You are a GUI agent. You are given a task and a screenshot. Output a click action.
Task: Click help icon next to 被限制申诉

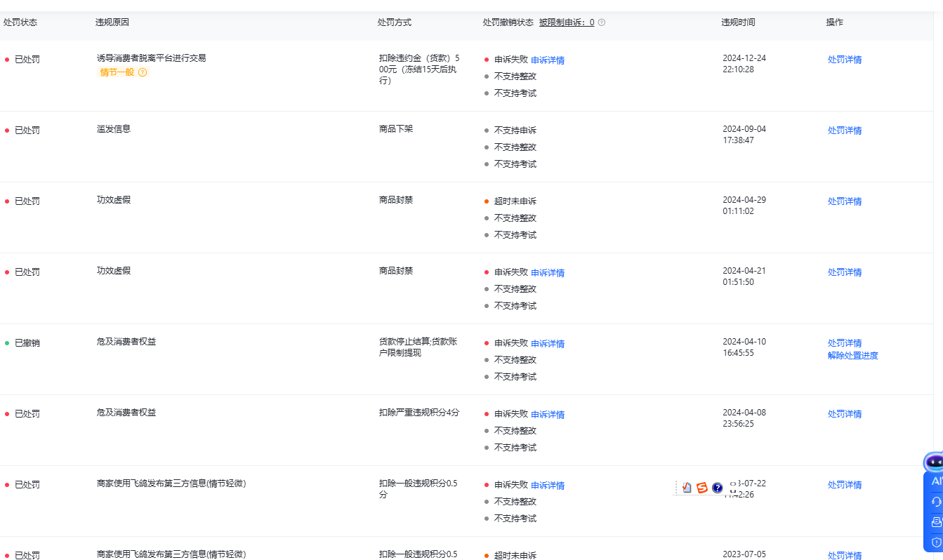[602, 22]
